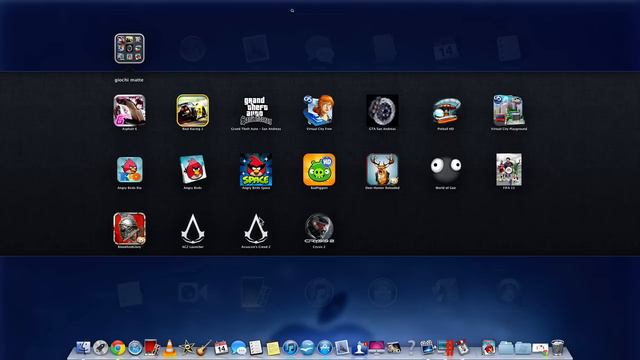Open Pinball HD
Viewport: 640px width, 360px height.
[446, 111]
